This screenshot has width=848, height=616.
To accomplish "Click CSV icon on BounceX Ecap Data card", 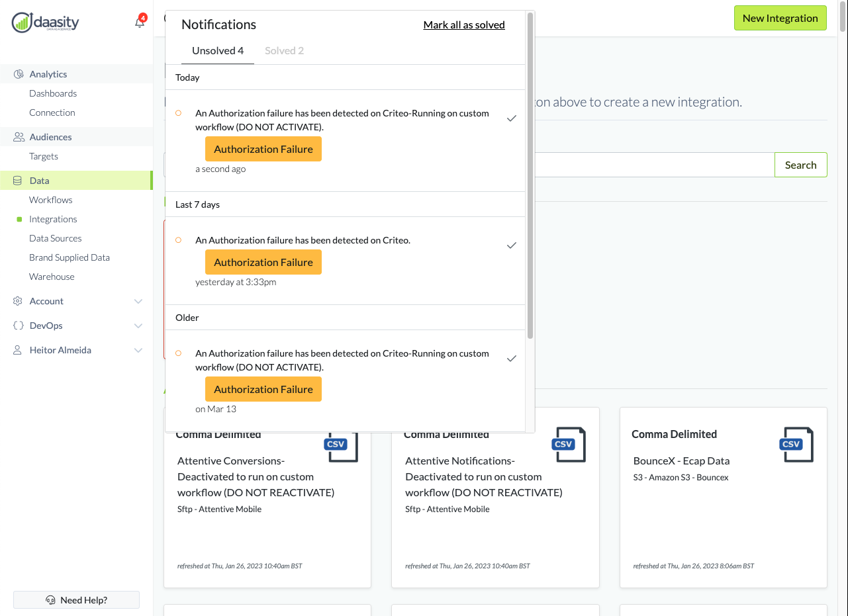I will tap(796, 444).
